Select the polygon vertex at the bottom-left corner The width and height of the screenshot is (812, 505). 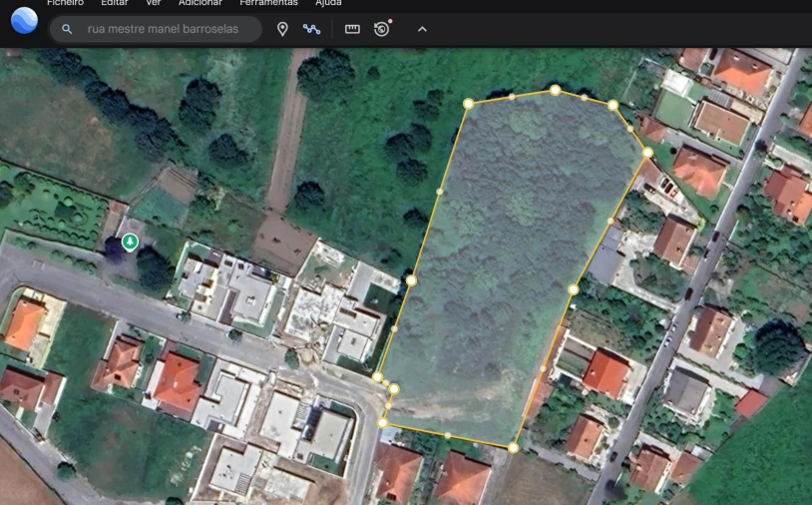point(383,423)
